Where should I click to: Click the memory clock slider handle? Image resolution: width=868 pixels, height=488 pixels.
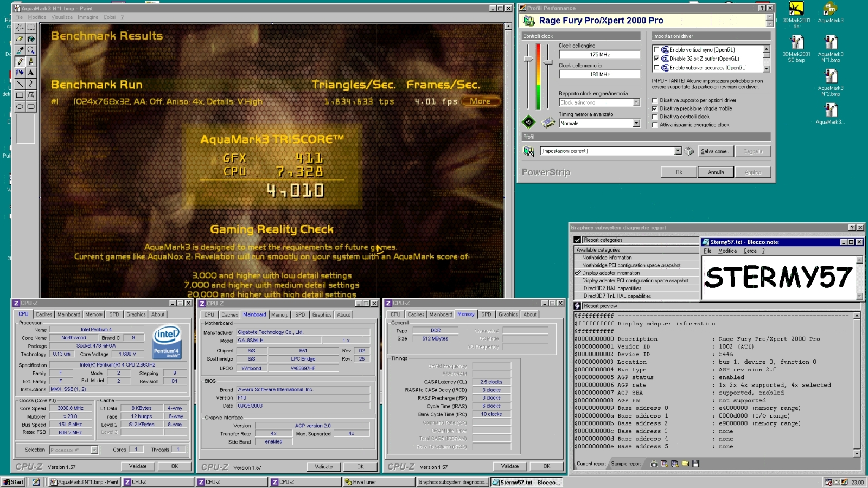[x=548, y=63]
